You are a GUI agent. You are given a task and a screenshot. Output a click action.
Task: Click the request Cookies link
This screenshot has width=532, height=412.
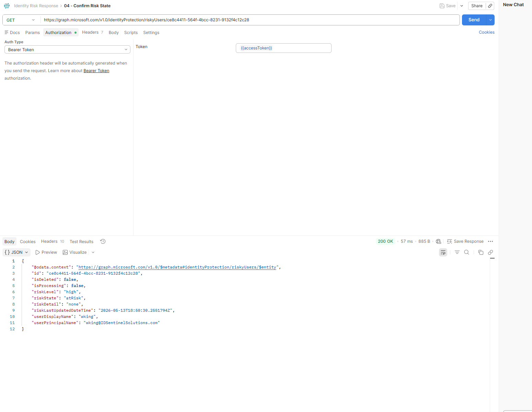tap(486, 32)
